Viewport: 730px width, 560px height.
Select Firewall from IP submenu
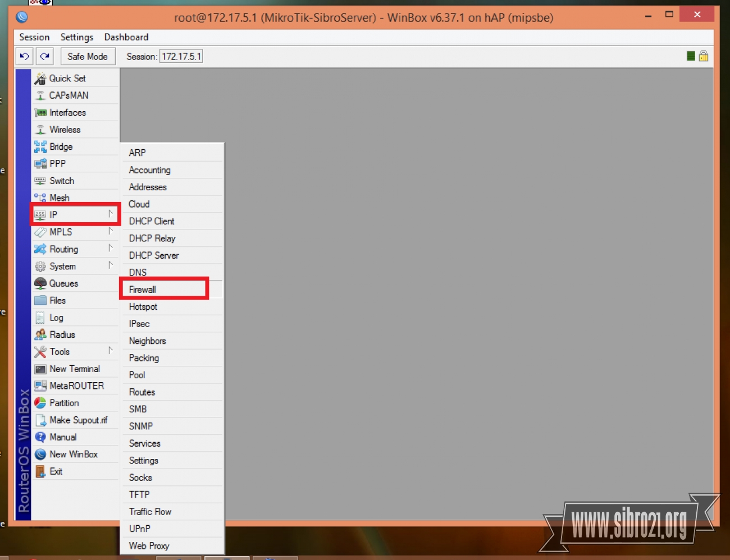[172, 290]
